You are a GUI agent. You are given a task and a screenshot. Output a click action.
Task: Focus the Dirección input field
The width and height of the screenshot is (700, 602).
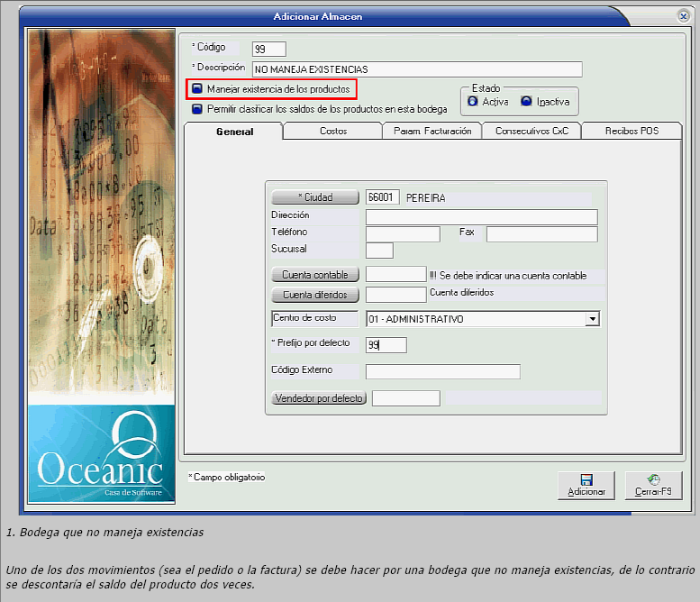[481, 217]
